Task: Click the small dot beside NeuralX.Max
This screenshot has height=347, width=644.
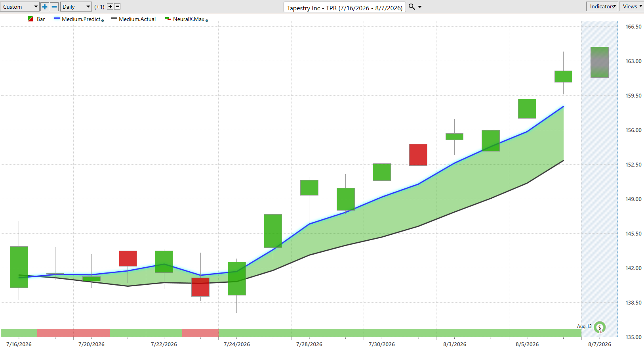Action: click(x=207, y=20)
